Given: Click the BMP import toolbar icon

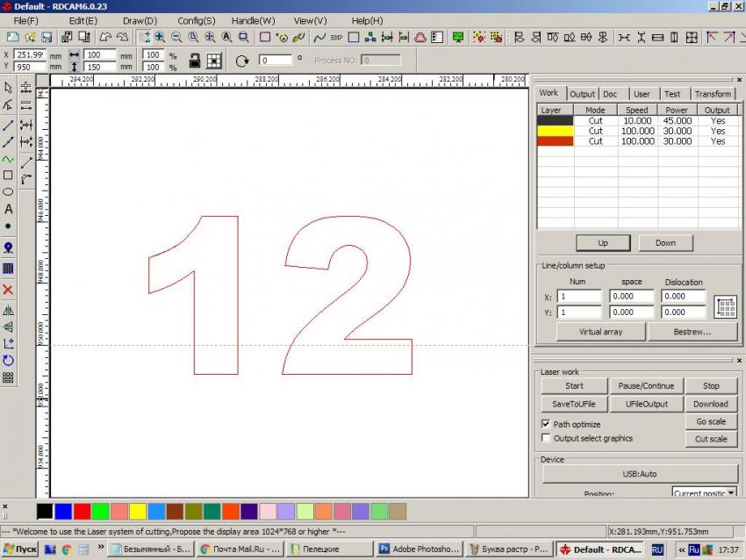Looking at the screenshot, I should 336,38.
